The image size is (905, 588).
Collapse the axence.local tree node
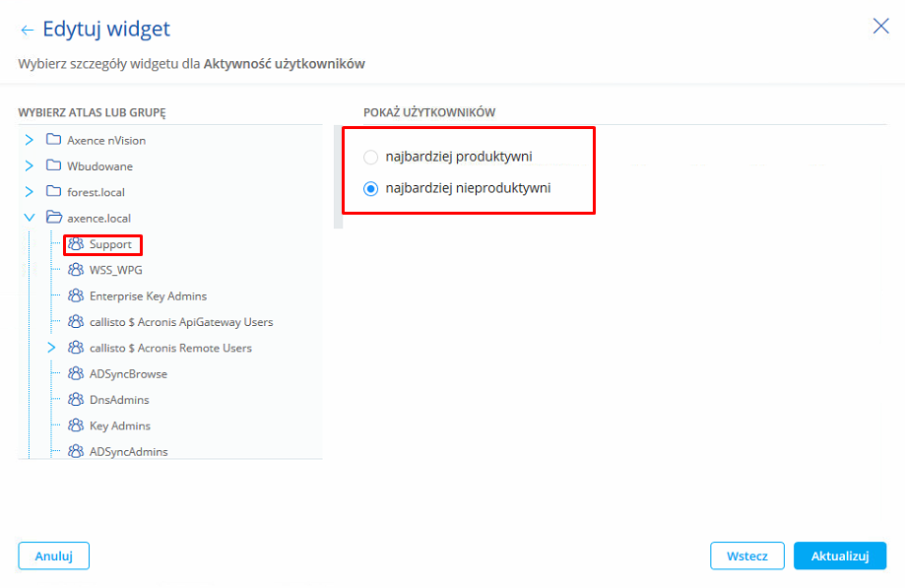(x=30, y=218)
